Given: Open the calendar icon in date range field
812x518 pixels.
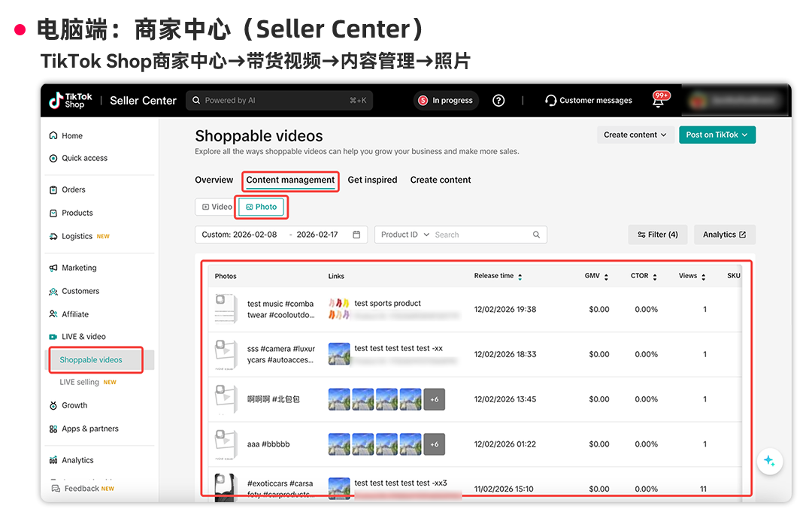Looking at the screenshot, I should pyautogui.click(x=356, y=235).
